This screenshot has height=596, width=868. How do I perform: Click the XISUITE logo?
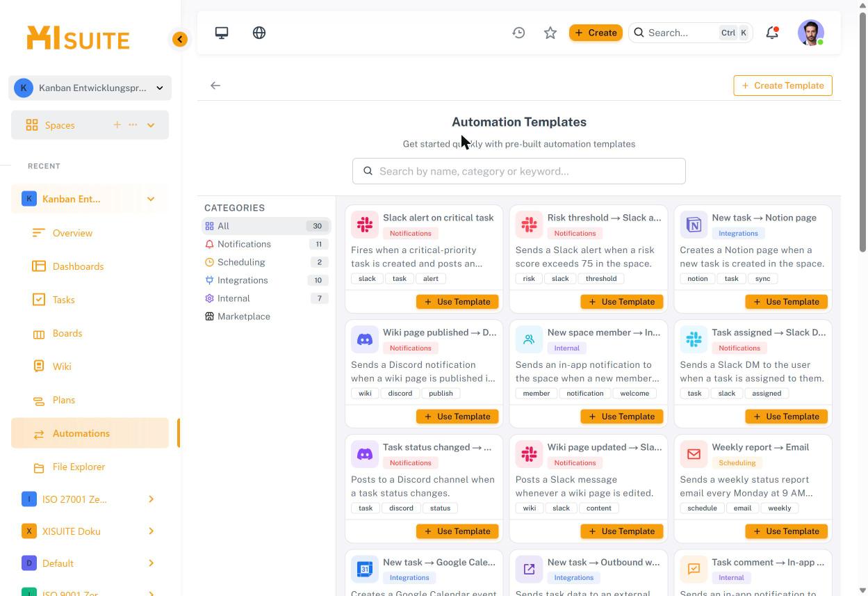click(78, 38)
